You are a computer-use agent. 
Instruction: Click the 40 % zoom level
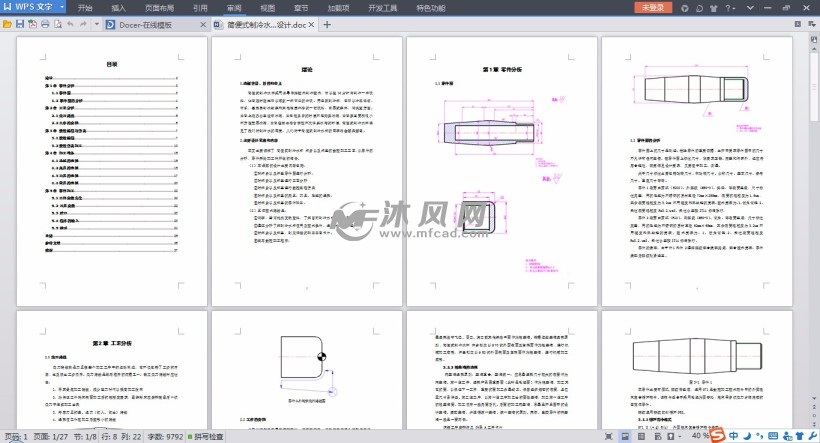pyautogui.click(x=700, y=436)
